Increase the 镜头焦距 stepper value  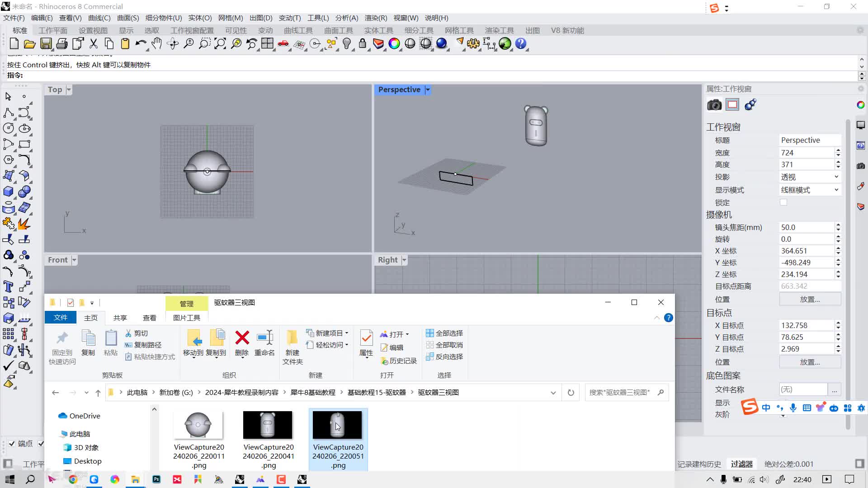point(838,225)
